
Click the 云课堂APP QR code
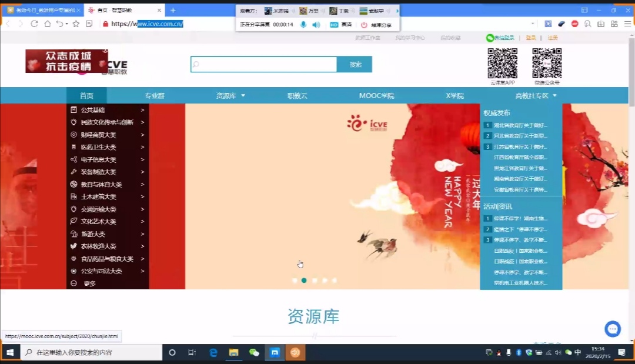503,63
